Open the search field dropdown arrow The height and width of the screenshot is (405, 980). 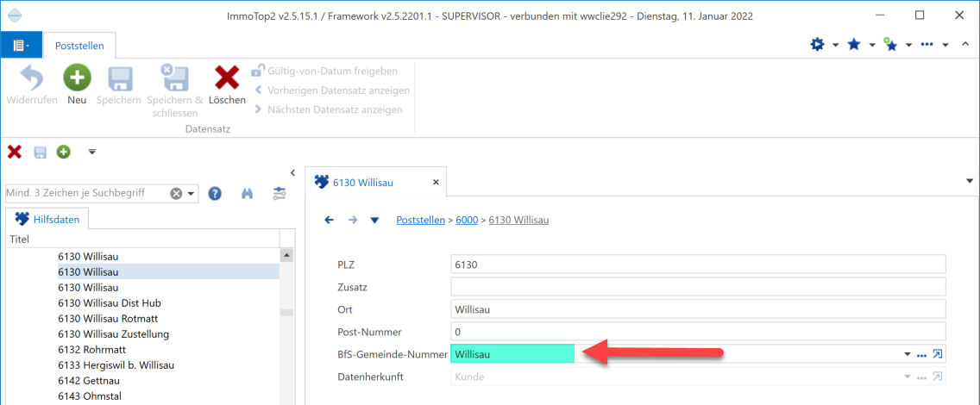pyautogui.click(x=191, y=194)
